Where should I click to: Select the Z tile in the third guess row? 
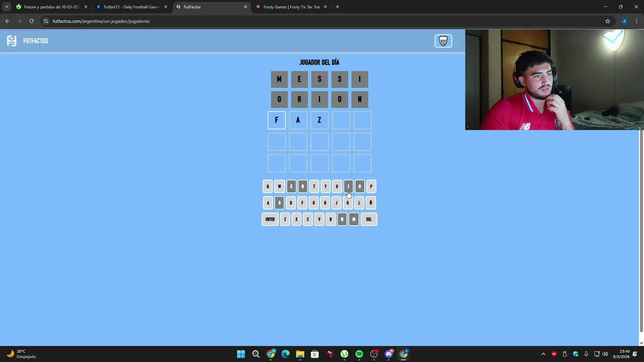319,120
